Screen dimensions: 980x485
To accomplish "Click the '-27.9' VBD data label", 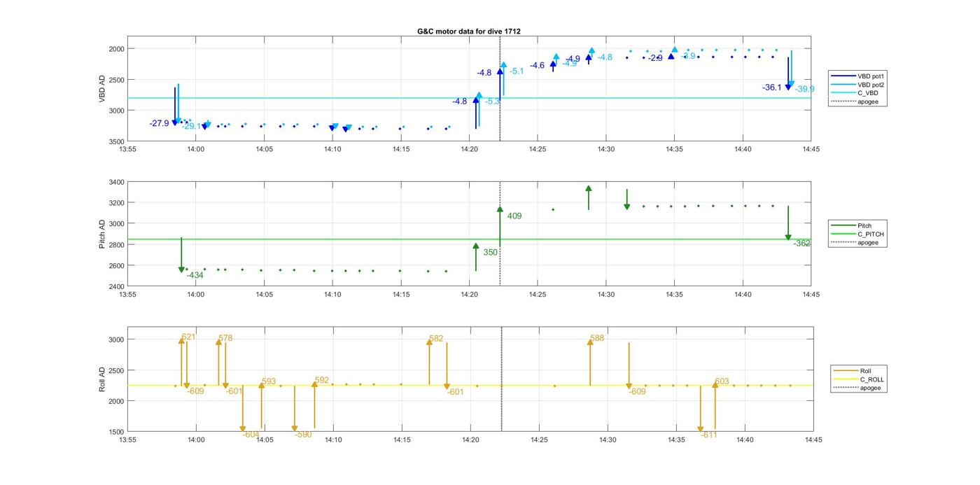I will 160,123.
